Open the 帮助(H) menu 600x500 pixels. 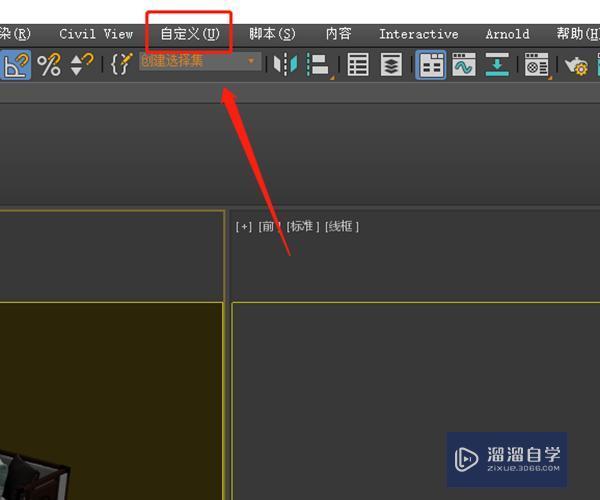578,34
